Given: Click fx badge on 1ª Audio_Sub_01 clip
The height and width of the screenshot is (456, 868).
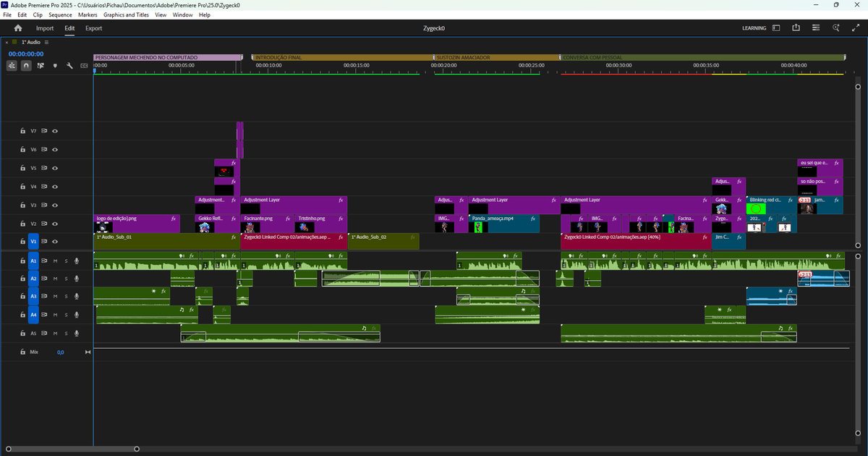Looking at the screenshot, I should [x=234, y=237].
